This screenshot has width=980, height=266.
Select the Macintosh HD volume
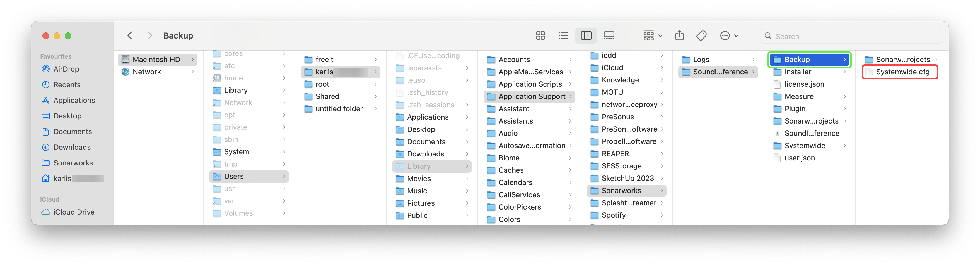[x=156, y=60]
